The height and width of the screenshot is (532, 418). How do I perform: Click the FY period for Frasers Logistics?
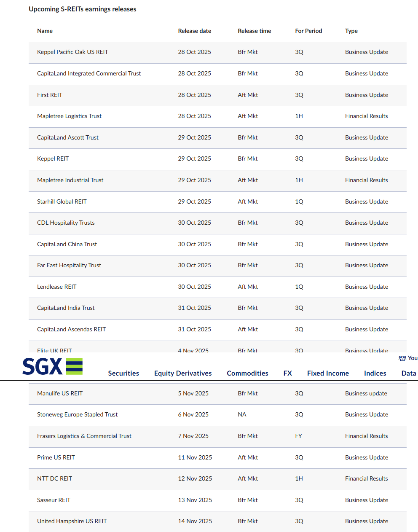pyautogui.click(x=298, y=436)
